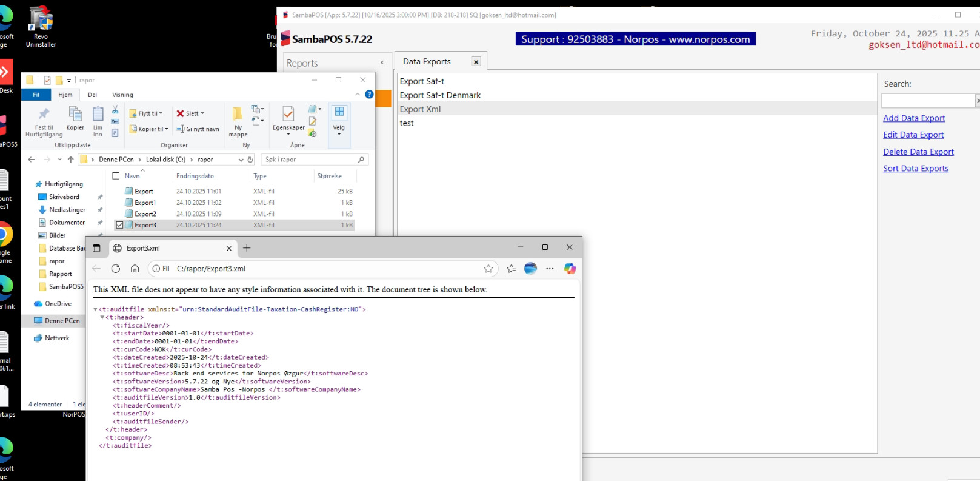Expand the Slett dropdown arrow
The width and height of the screenshot is (980, 481).
[x=202, y=113]
